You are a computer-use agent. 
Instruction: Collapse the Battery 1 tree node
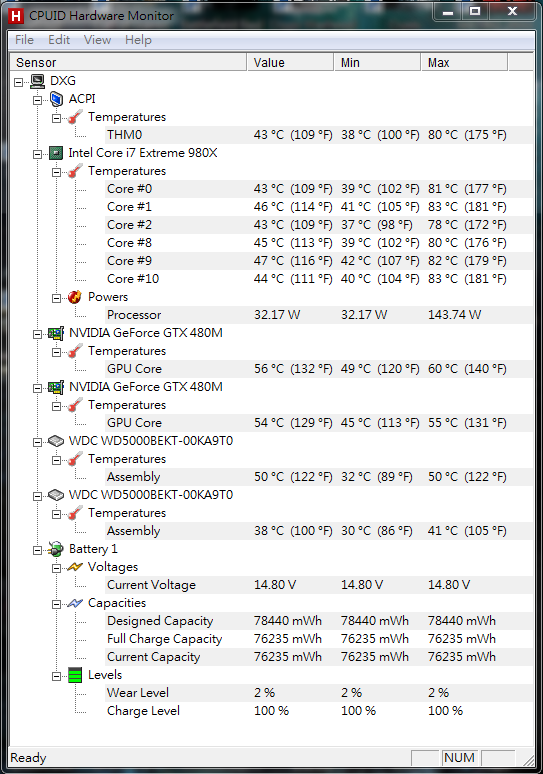[x=38, y=550]
